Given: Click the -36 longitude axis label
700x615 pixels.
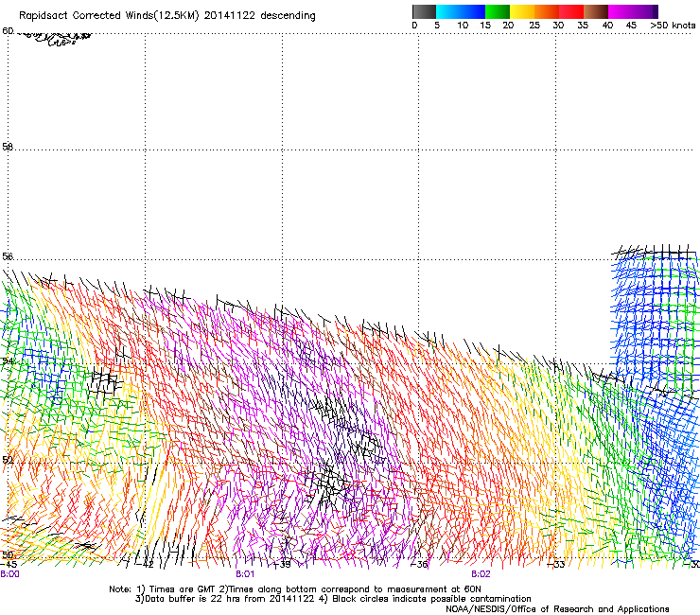Looking at the screenshot, I should pos(419,564).
